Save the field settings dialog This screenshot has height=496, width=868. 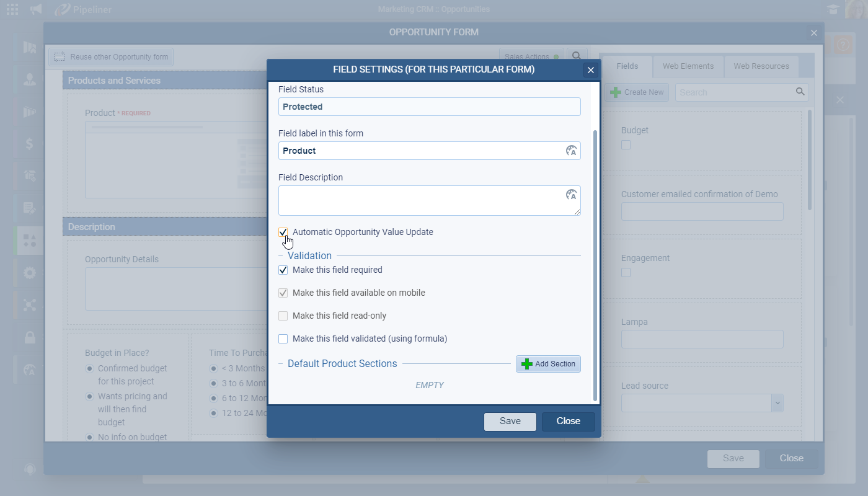(510, 422)
